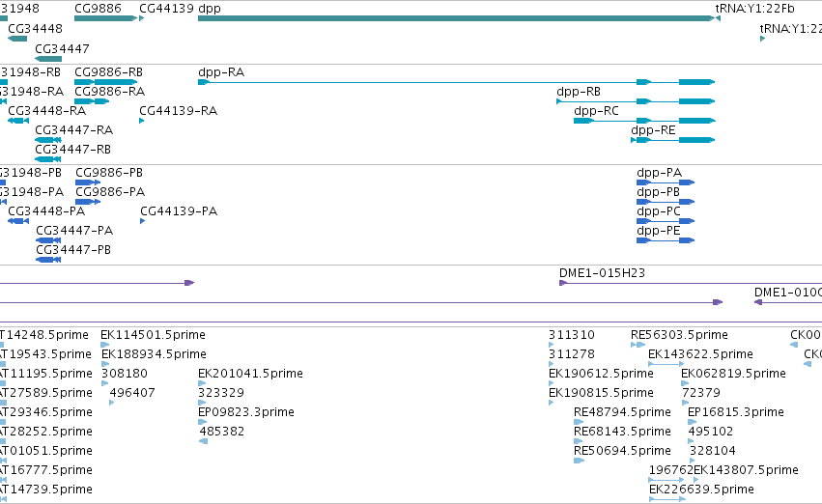Image resolution: width=822 pixels, height=504 pixels.
Task: Open the AT16777.5prime EST label
Action: (46, 470)
